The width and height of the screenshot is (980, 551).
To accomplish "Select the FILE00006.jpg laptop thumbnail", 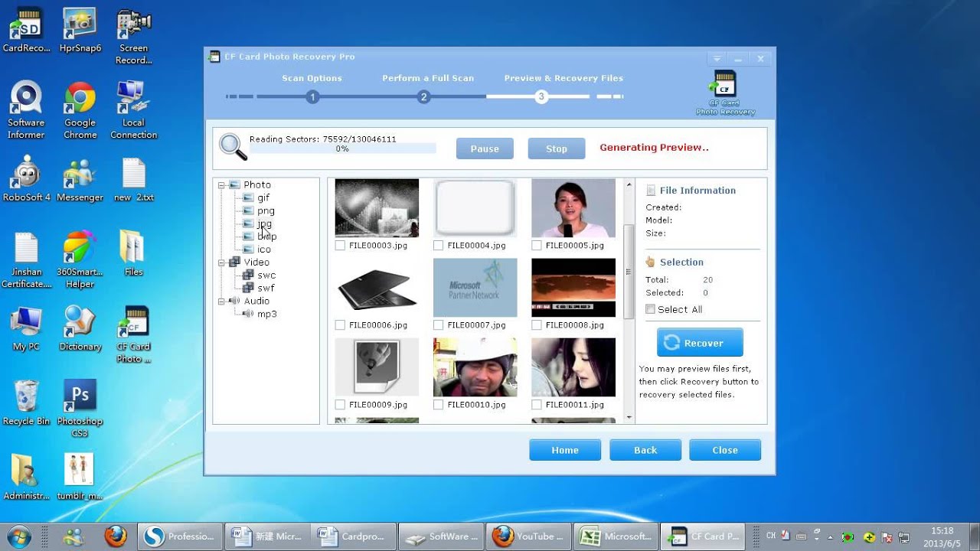I will click(377, 287).
